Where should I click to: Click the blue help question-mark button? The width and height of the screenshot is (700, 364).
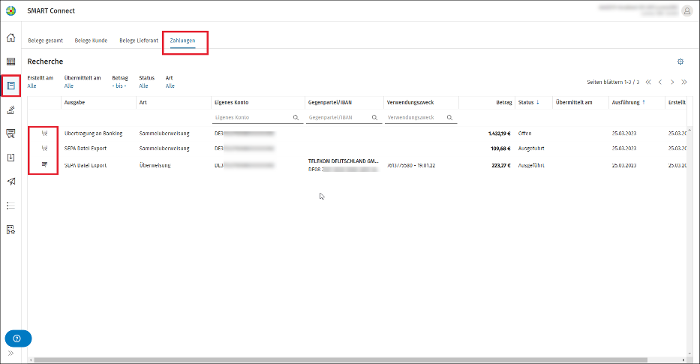coord(18,339)
